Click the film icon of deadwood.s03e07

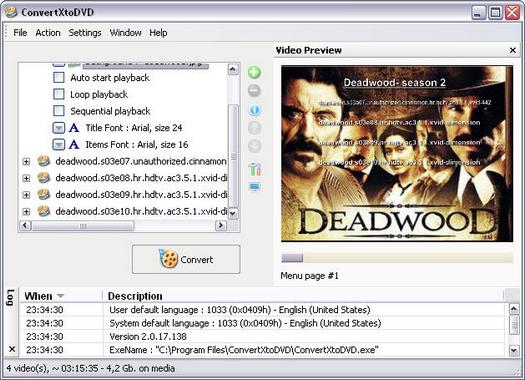[x=44, y=161]
